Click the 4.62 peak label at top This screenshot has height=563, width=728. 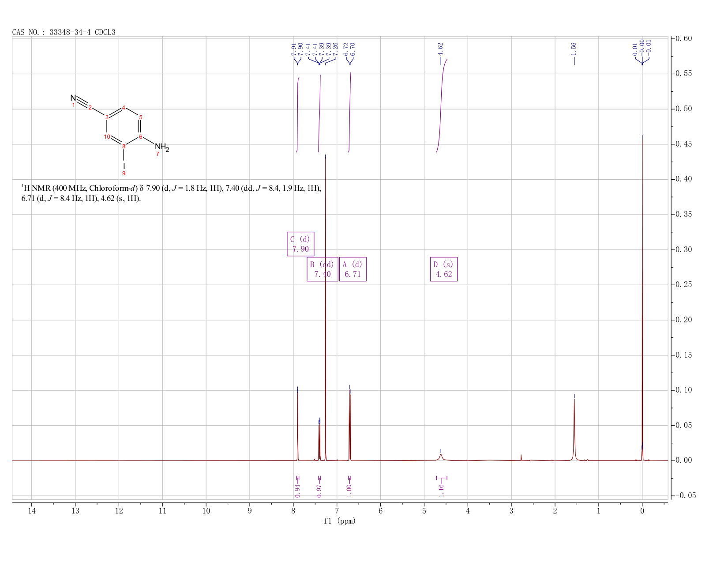[x=440, y=49]
